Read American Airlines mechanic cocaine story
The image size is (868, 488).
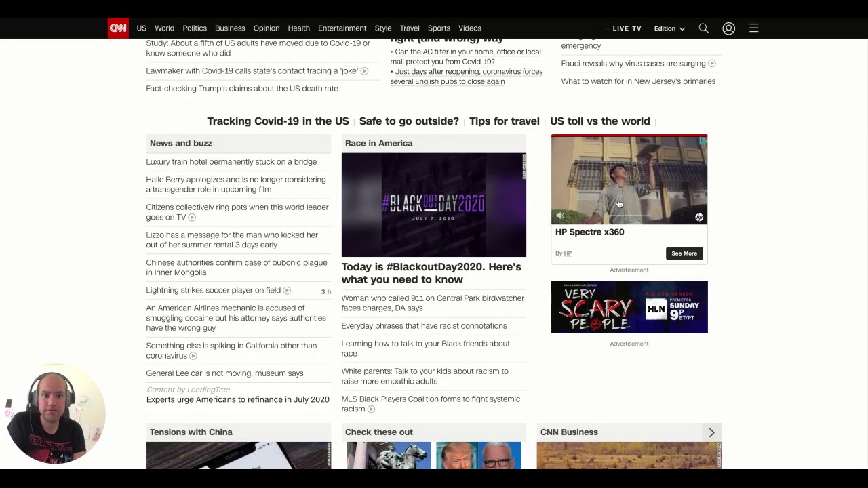pos(236,318)
